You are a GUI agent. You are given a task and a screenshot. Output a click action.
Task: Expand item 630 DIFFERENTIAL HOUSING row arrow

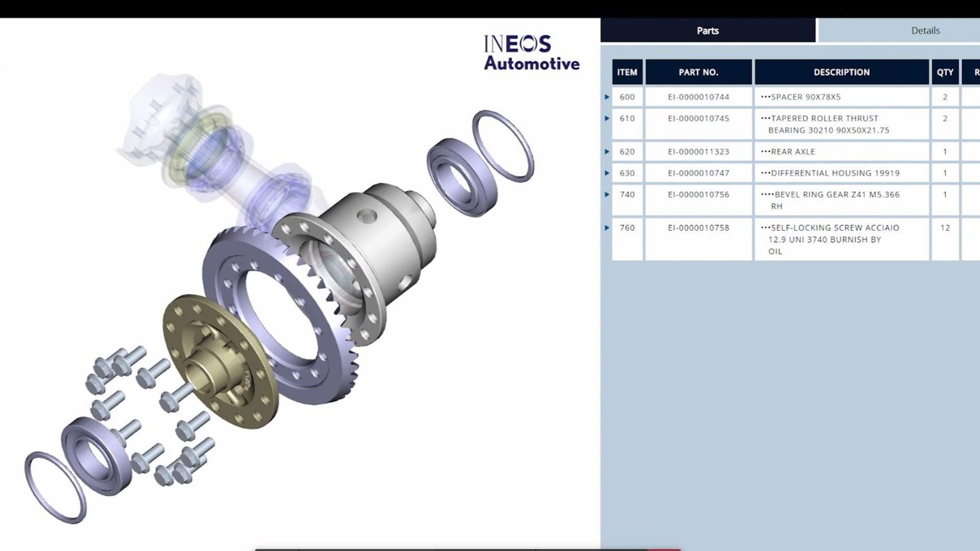pyautogui.click(x=606, y=173)
